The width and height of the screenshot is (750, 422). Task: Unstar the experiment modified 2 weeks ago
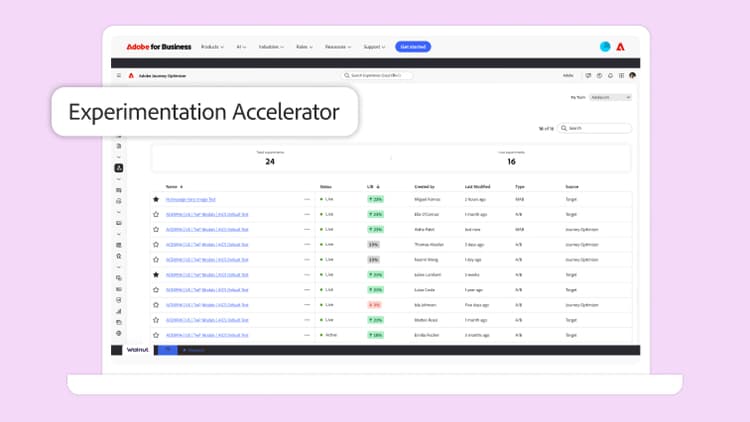coord(156,275)
